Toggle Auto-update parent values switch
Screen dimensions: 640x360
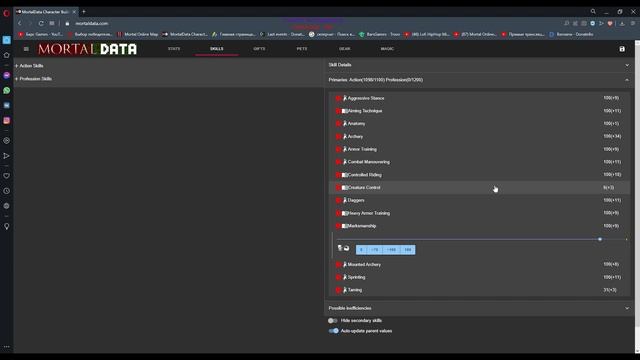point(333,331)
